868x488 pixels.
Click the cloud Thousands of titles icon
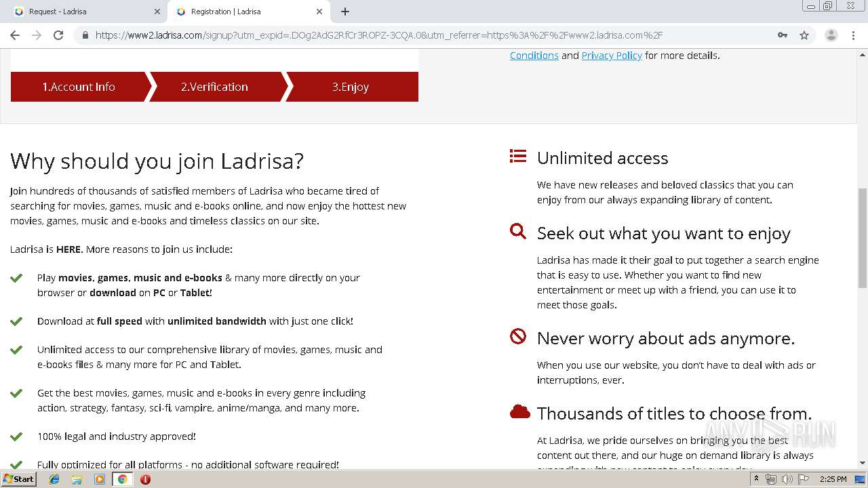click(x=519, y=411)
